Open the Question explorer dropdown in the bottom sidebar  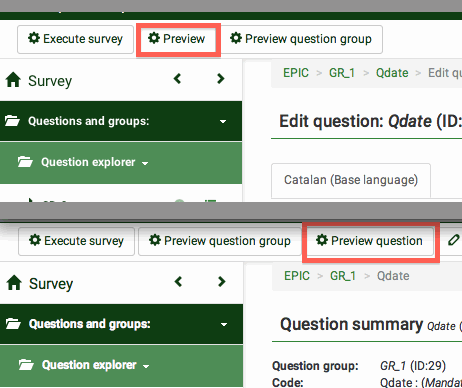[x=146, y=366]
